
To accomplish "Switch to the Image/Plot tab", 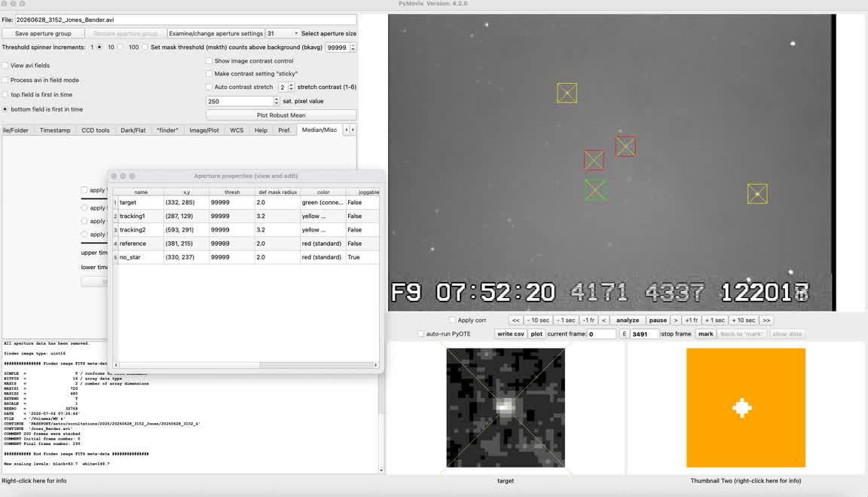I will click(203, 130).
